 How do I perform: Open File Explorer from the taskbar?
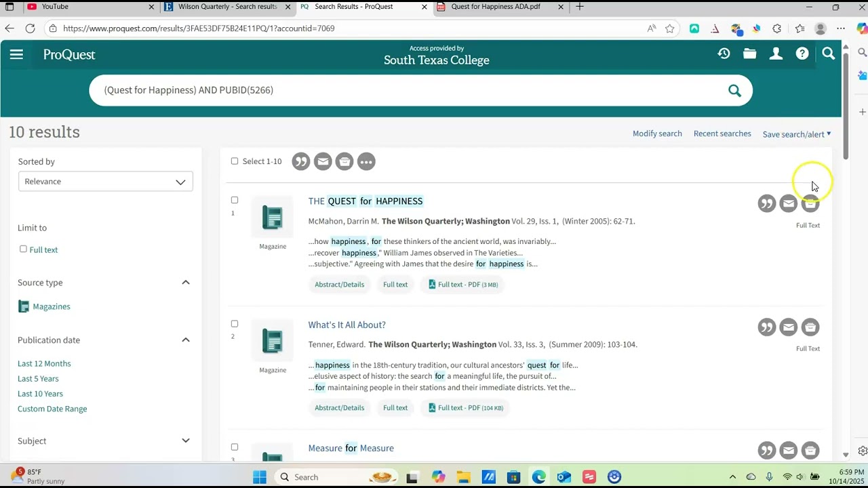(x=463, y=477)
